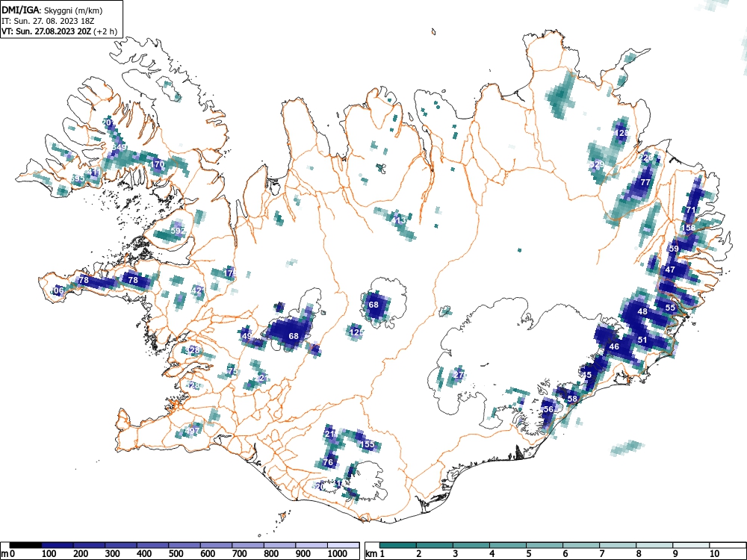Viewport: 747px width, 560px height.
Task: Click the '106' value at Snæfellsnes tip
Action: coord(58,290)
